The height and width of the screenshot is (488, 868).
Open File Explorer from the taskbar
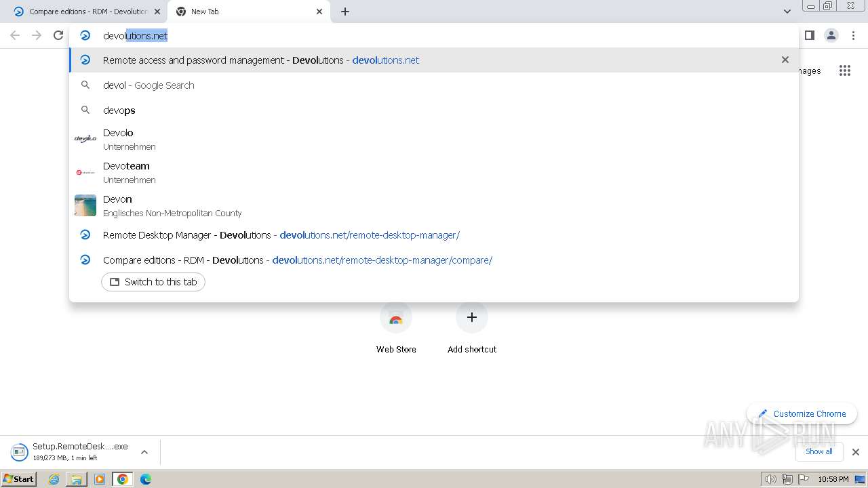pos(77,479)
